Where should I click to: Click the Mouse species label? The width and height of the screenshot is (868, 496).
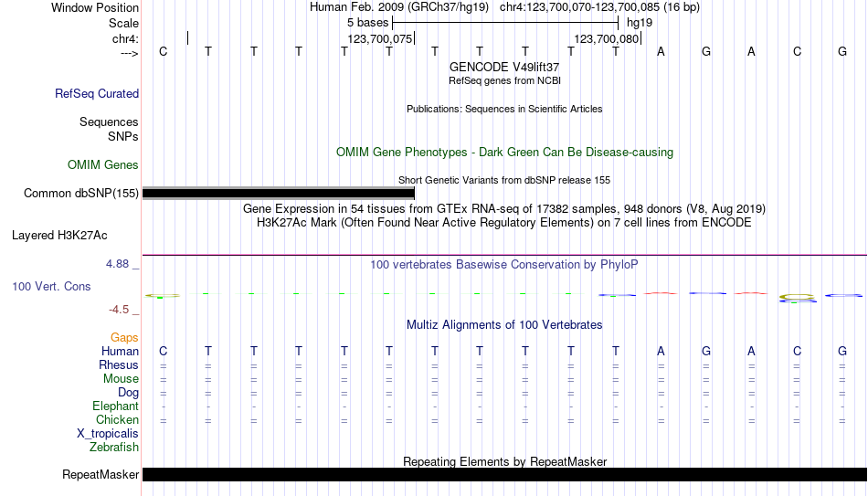tap(121, 379)
